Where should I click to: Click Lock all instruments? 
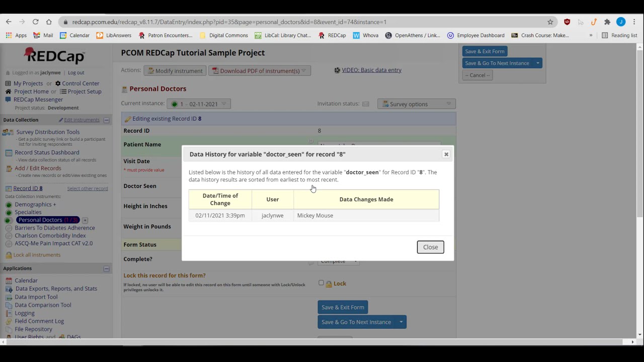[37, 255]
